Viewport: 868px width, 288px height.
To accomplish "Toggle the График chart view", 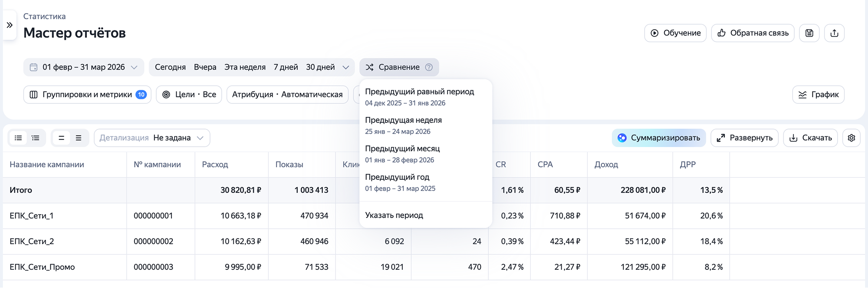I will pos(818,94).
